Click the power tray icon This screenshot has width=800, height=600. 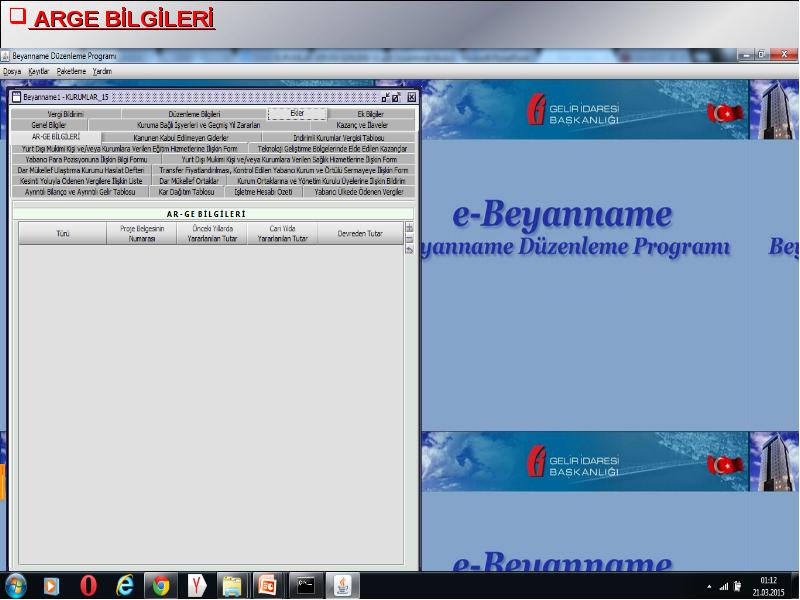click(737, 586)
